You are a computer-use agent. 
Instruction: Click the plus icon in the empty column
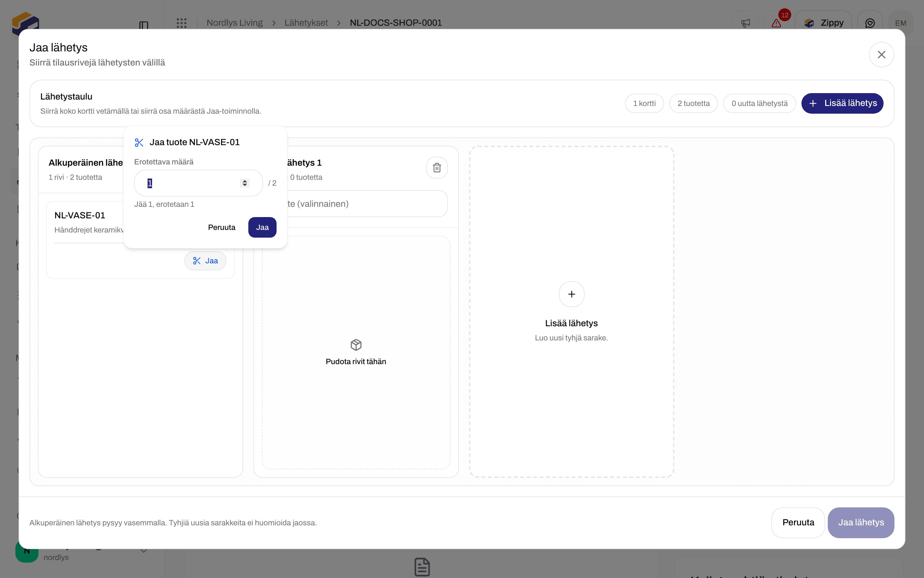pos(572,294)
